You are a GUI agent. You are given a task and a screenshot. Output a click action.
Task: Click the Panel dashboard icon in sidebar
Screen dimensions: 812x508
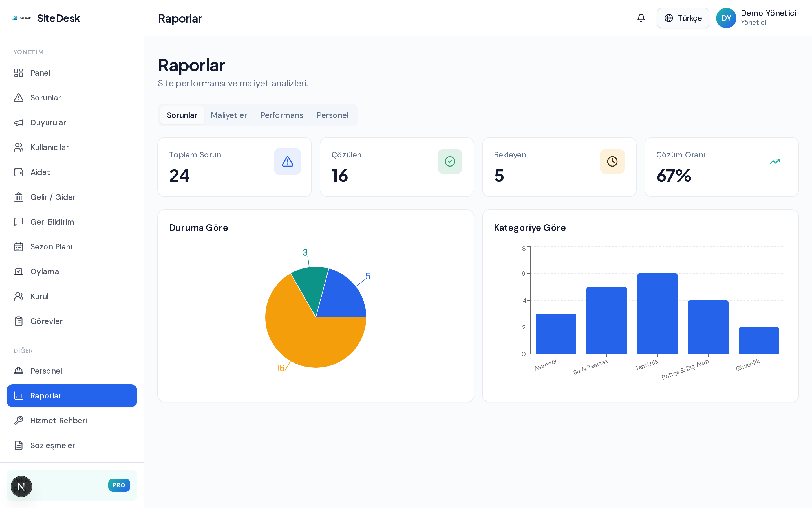18,73
